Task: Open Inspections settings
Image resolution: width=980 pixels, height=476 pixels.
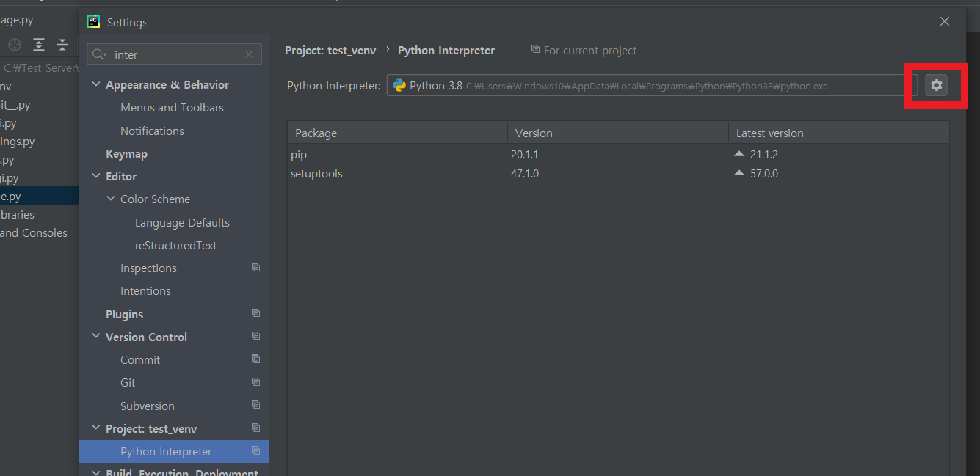Action: (x=148, y=268)
